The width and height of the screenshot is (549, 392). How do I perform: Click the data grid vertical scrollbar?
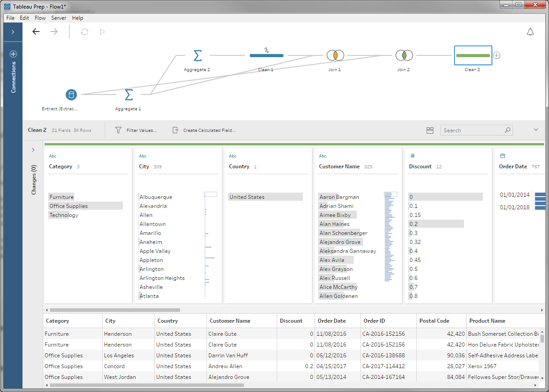click(x=542, y=338)
